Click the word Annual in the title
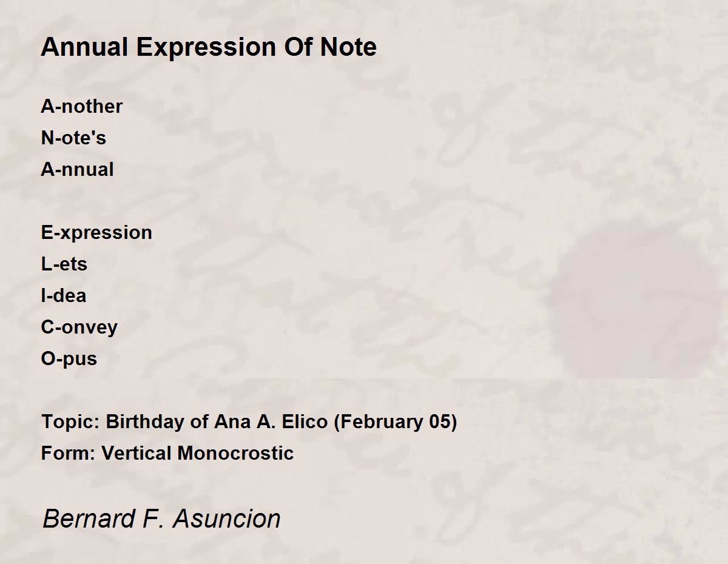728x564 pixels. pyautogui.click(x=84, y=47)
